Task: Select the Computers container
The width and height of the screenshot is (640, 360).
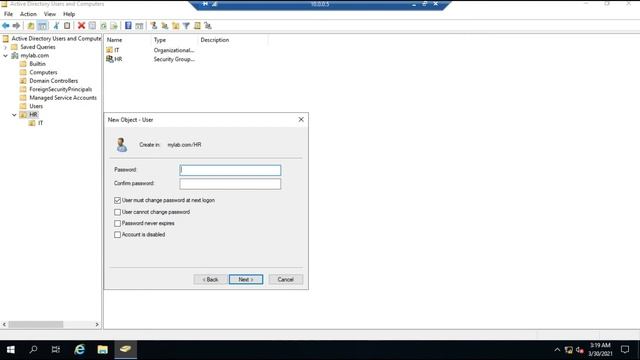Action: click(43, 72)
